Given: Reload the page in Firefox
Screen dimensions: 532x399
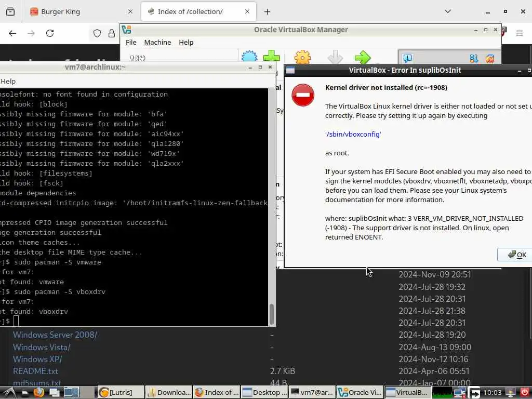Looking at the screenshot, I should 50,33.
